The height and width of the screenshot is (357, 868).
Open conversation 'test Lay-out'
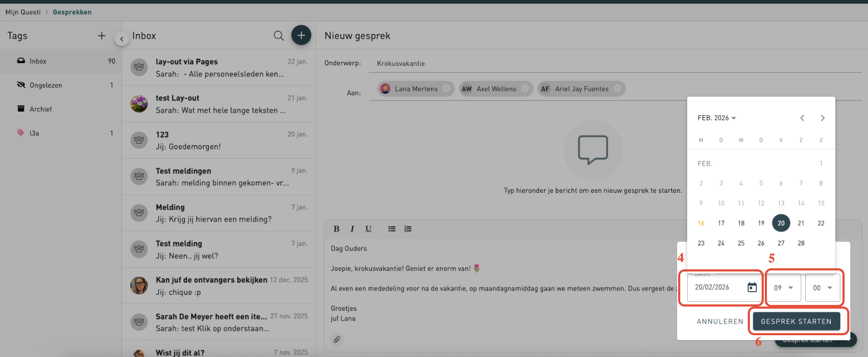[x=219, y=104]
